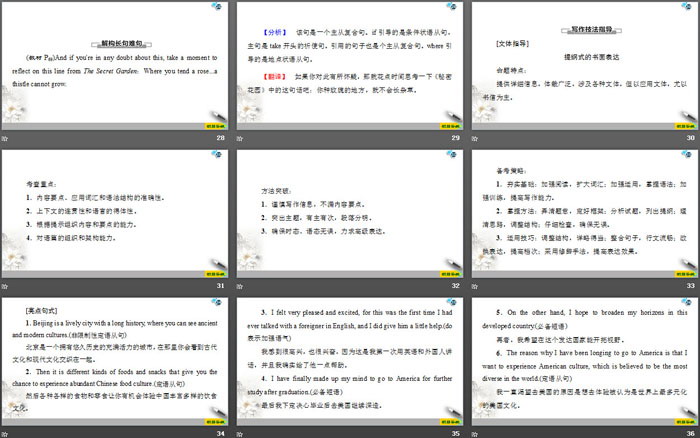Click animation star icon under slide 33
700x438 pixels.
pos(475,286)
